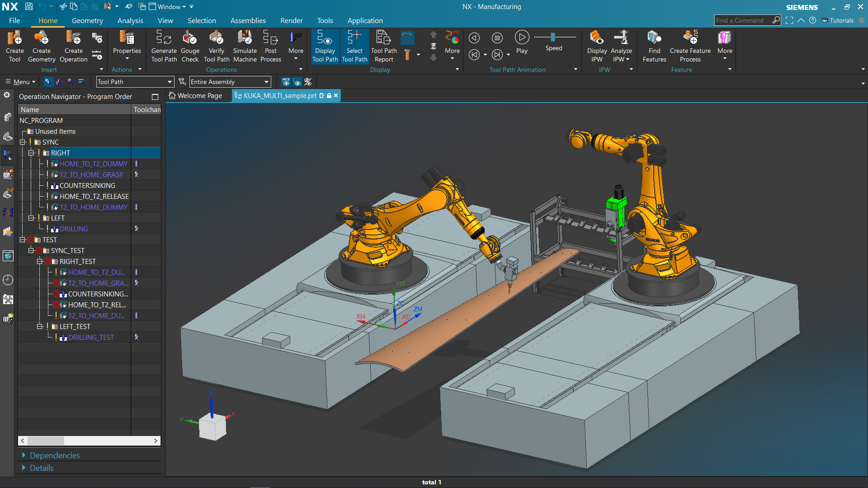Viewport: 868px width, 488px height.
Task: Switch to the Geometry ribbon tab
Action: point(87,20)
